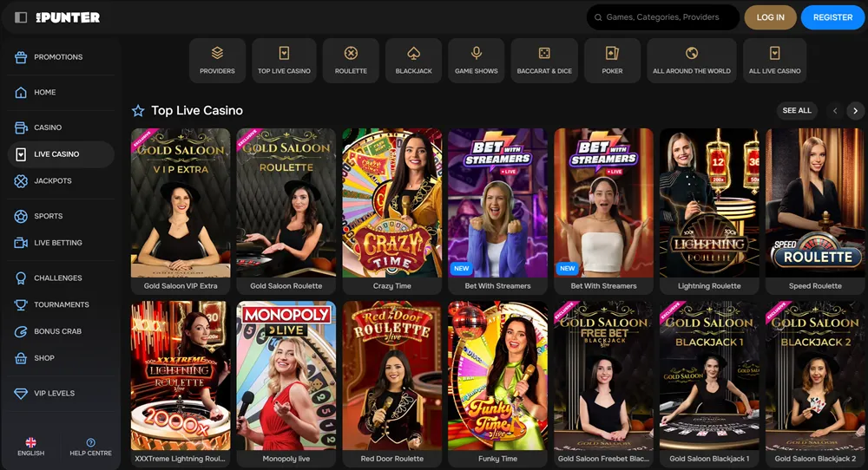Launch the Funky Time game
The width and height of the screenshot is (868, 470).
(497, 384)
